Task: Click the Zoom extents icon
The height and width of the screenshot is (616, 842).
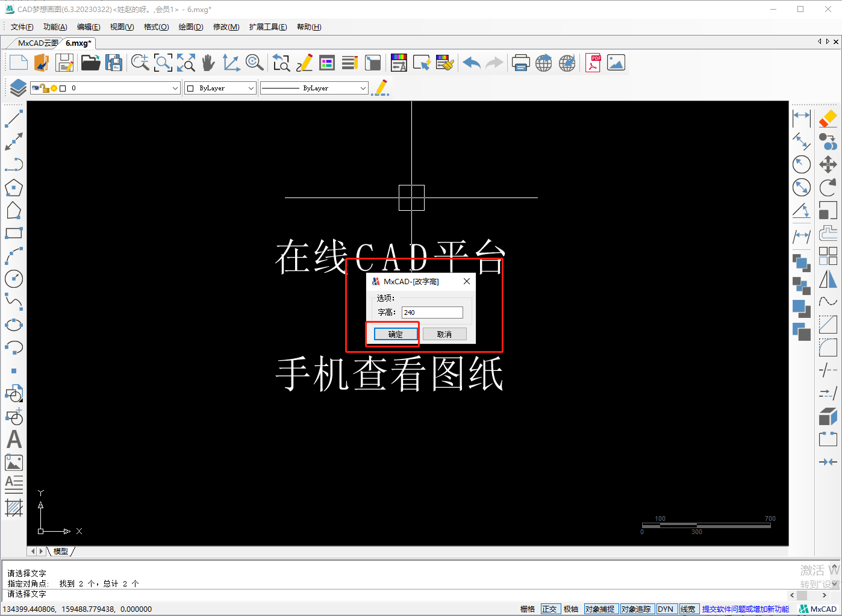Action: tap(186, 63)
